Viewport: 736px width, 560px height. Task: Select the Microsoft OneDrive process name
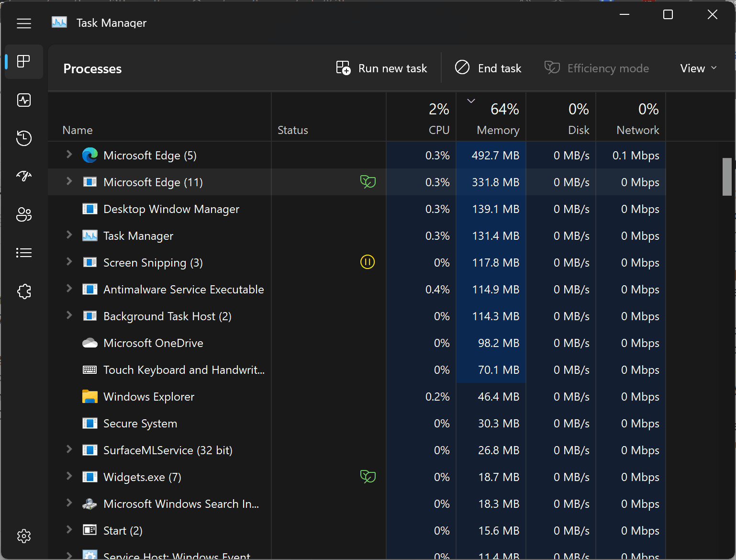click(153, 343)
